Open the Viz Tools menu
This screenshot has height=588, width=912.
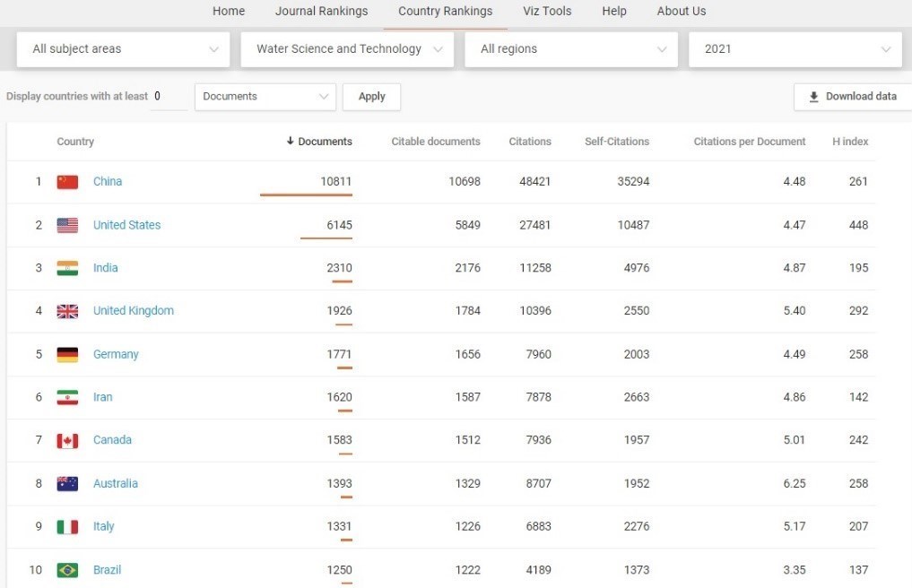click(547, 11)
